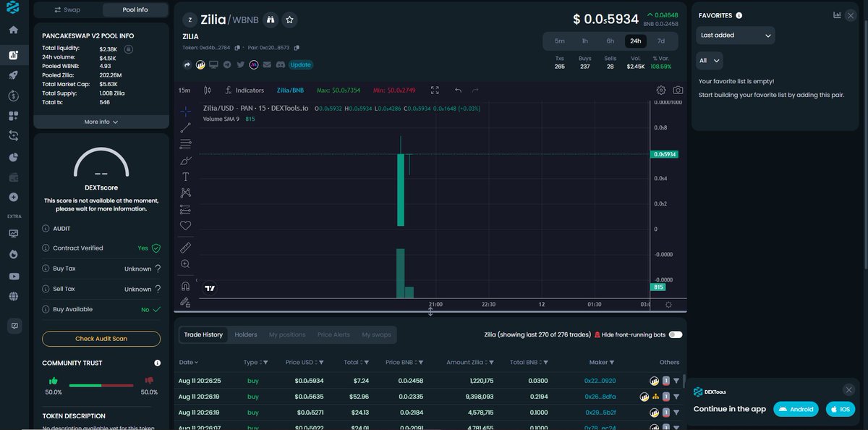Open chart settings gear icon
The width and height of the screenshot is (868, 430).
[x=661, y=90]
